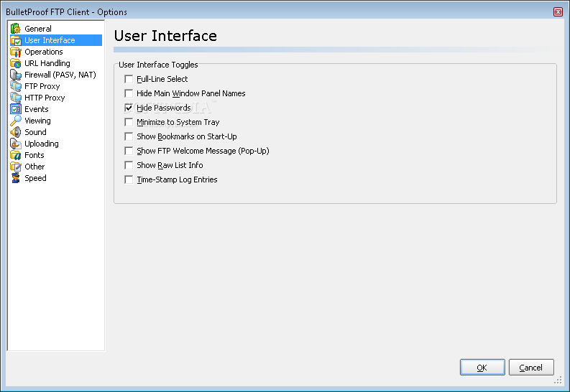
Task: Click the Events calendar icon
Action: pos(15,109)
